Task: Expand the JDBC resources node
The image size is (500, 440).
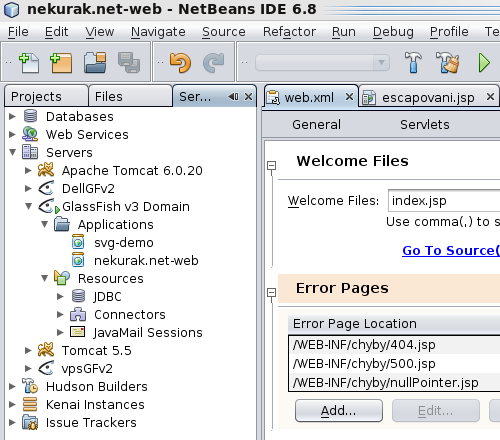Action: [60, 296]
